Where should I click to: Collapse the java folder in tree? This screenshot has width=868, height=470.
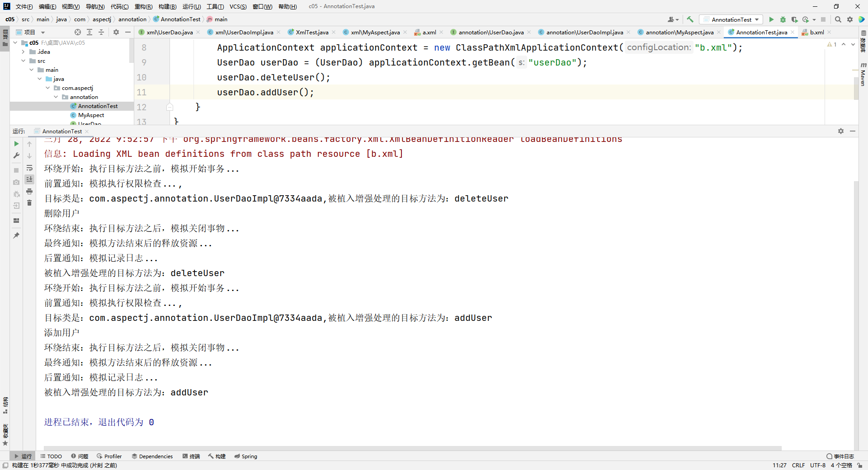pos(40,79)
